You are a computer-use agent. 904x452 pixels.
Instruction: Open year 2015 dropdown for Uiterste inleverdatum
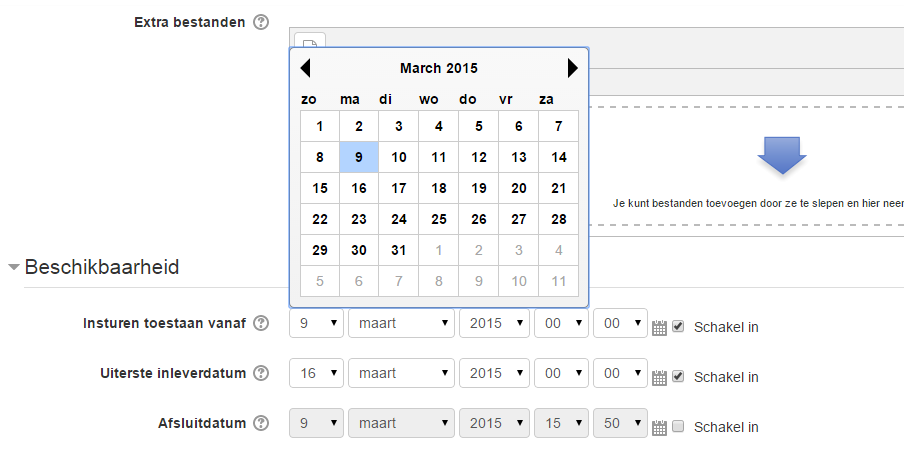click(x=494, y=374)
